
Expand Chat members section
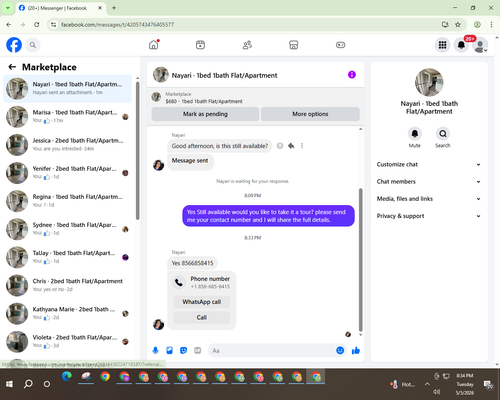[429, 182]
